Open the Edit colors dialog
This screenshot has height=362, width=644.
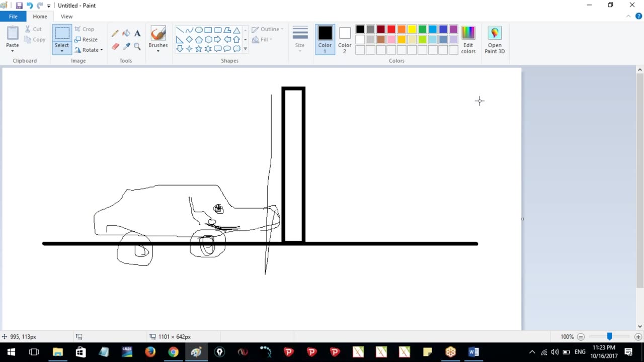pyautogui.click(x=468, y=40)
